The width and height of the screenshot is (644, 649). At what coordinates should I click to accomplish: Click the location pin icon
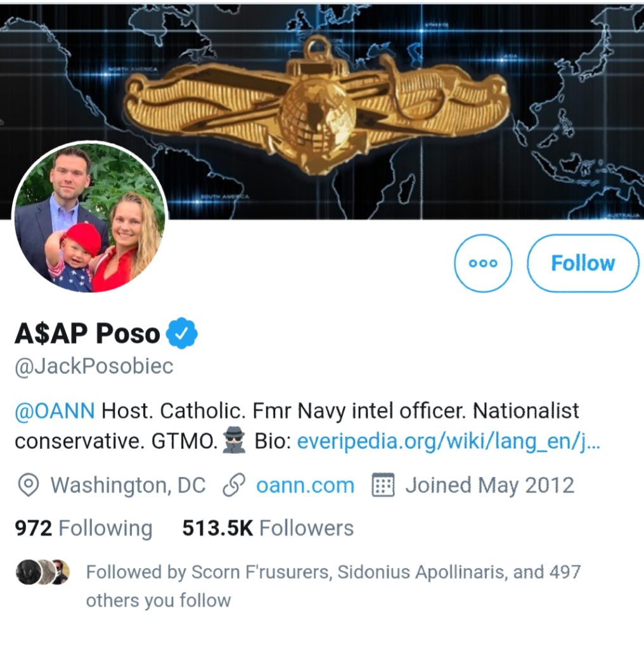[x=29, y=485]
